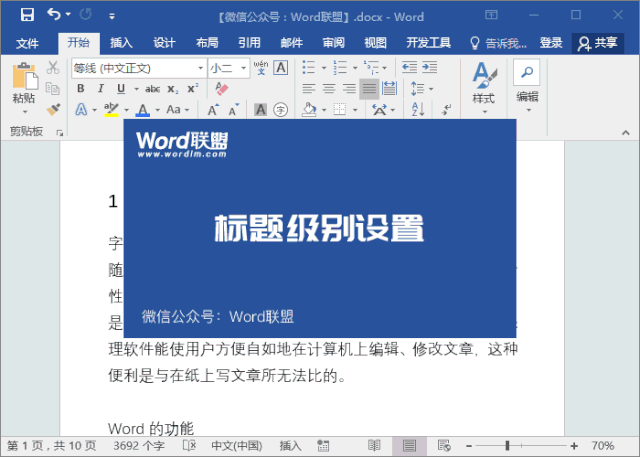Click the Sort A-Z icon
The height and width of the screenshot is (457, 640).
pyautogui.click(x=418, y=110)
